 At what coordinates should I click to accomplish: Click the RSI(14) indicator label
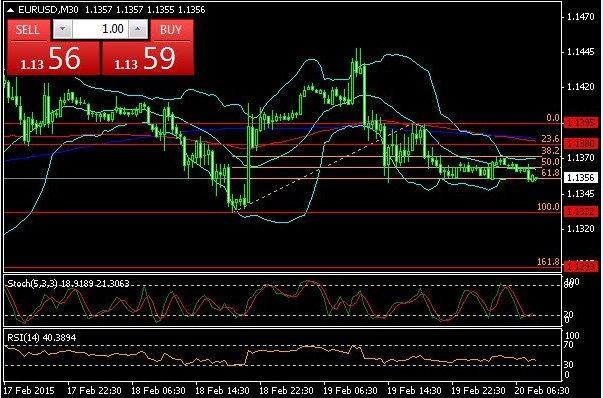click(x=23, y=338)
